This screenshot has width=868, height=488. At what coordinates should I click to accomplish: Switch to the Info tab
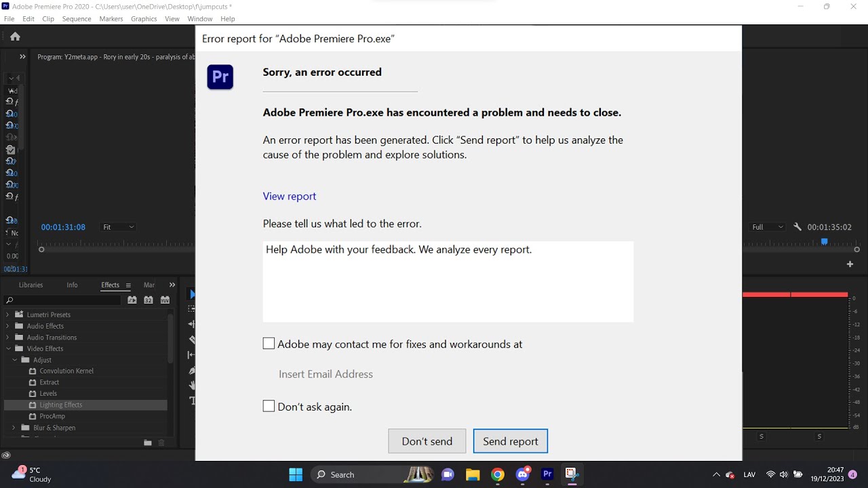[72, 285]
